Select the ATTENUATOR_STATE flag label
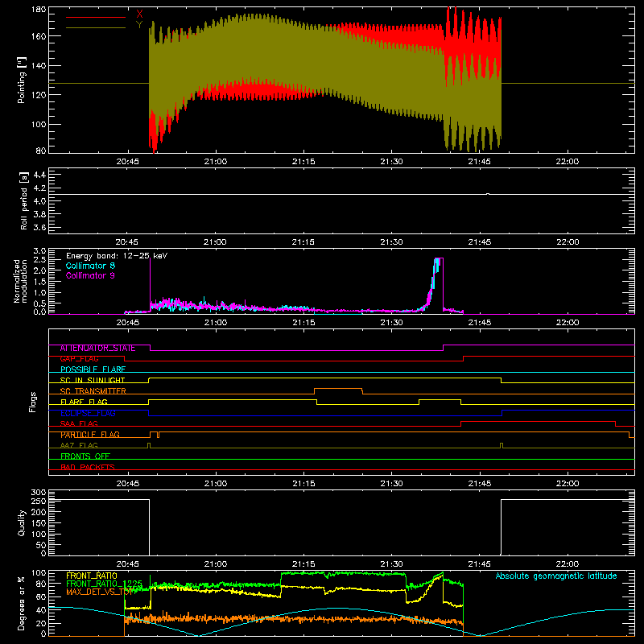644x644 pixels. point(97,348)
